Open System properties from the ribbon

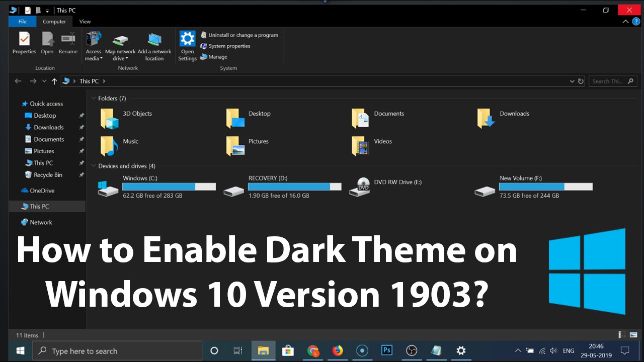(225, 46)
